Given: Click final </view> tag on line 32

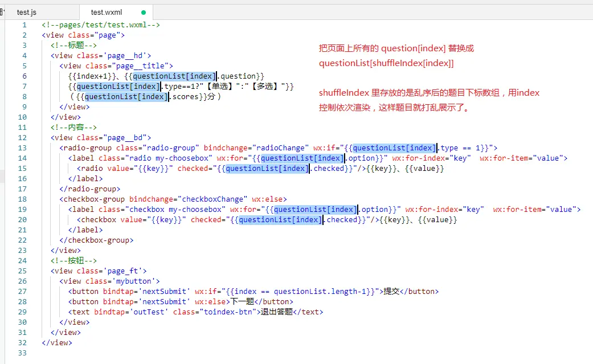Looking at the screenshot, I should pos(57,343).
